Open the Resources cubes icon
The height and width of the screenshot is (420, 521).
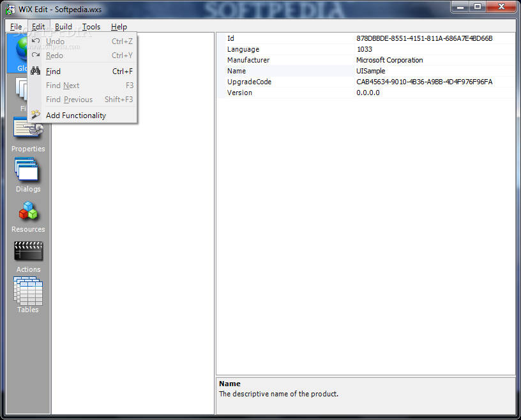pyautogui.click(x=28, y=211)
